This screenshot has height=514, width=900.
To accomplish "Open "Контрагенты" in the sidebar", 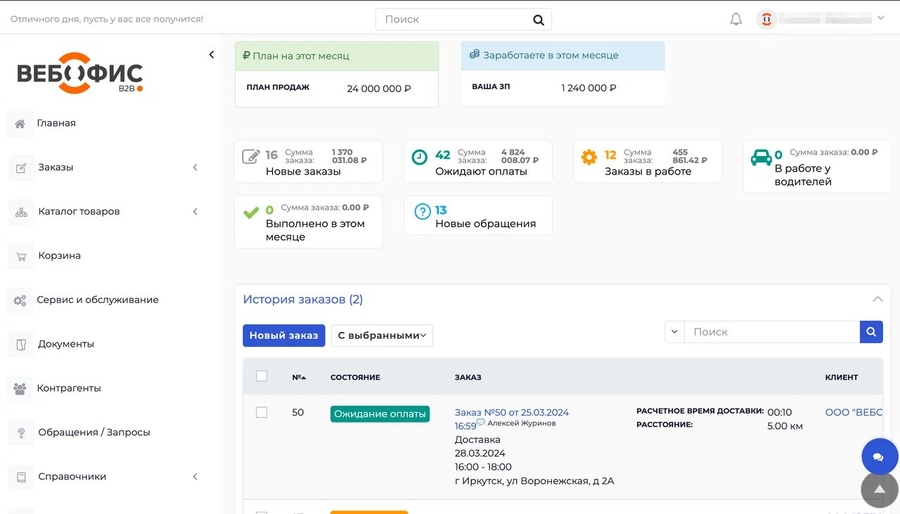I will (68, 388).
